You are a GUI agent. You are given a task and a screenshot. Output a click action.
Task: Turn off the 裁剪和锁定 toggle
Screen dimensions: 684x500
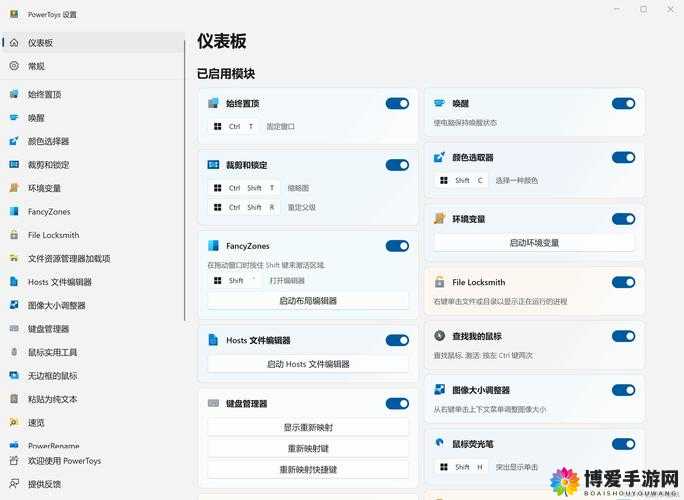(x=397, y=165)
